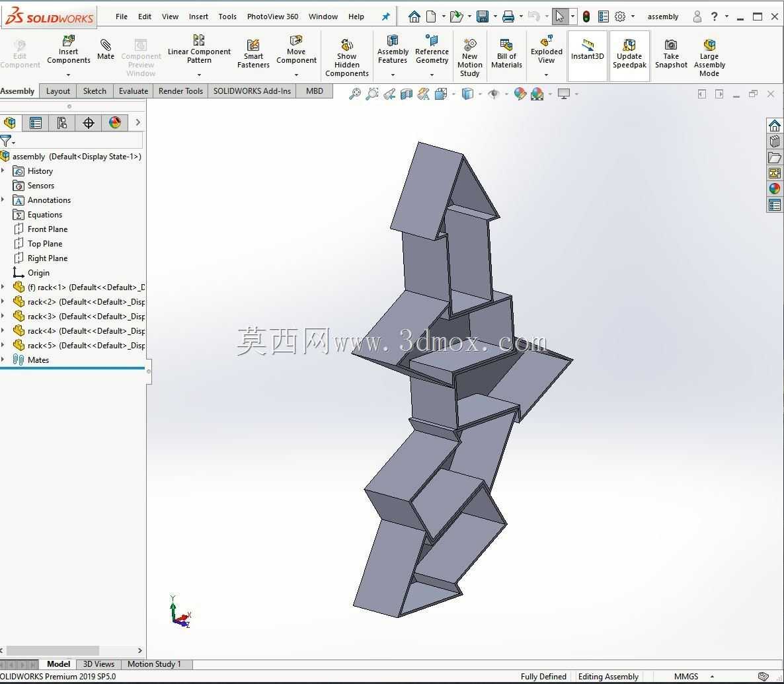Open the Motion Study 1 tab
The height and width of the screenshot is (684, 784).
(154, 664)
